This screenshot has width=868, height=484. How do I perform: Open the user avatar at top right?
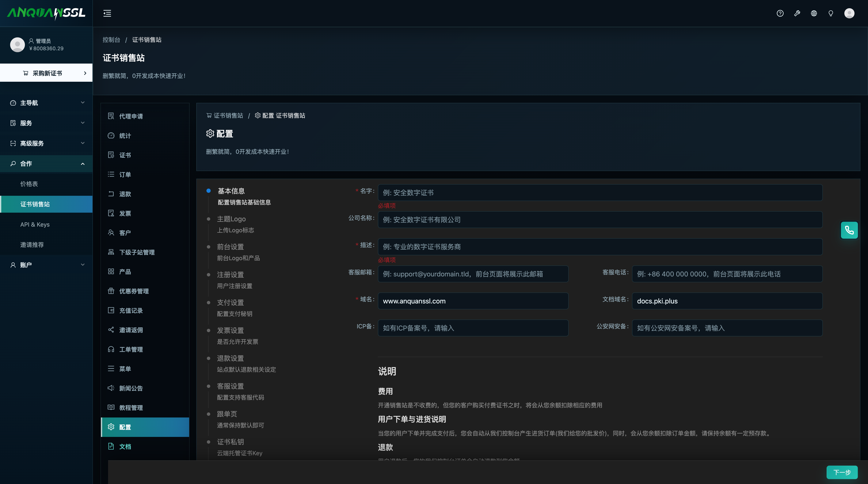[849, 14]
